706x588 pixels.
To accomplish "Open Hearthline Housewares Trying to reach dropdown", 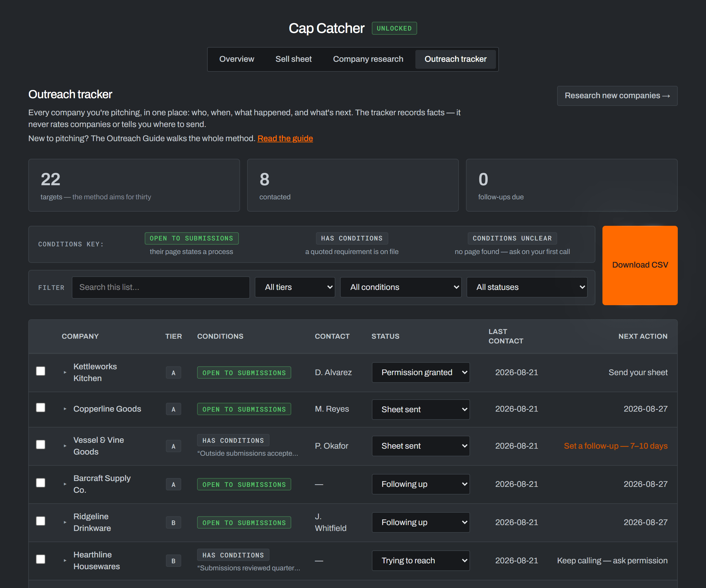I will (421, 560).
